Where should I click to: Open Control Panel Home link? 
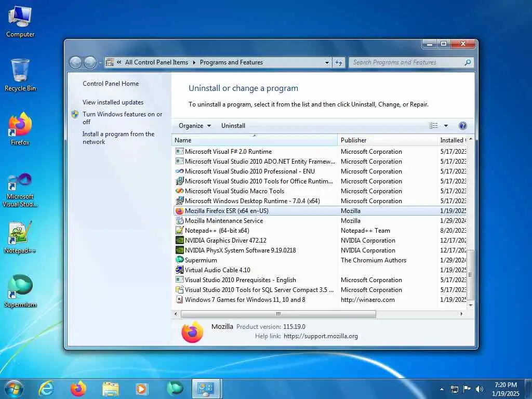(x=111, y=84)
